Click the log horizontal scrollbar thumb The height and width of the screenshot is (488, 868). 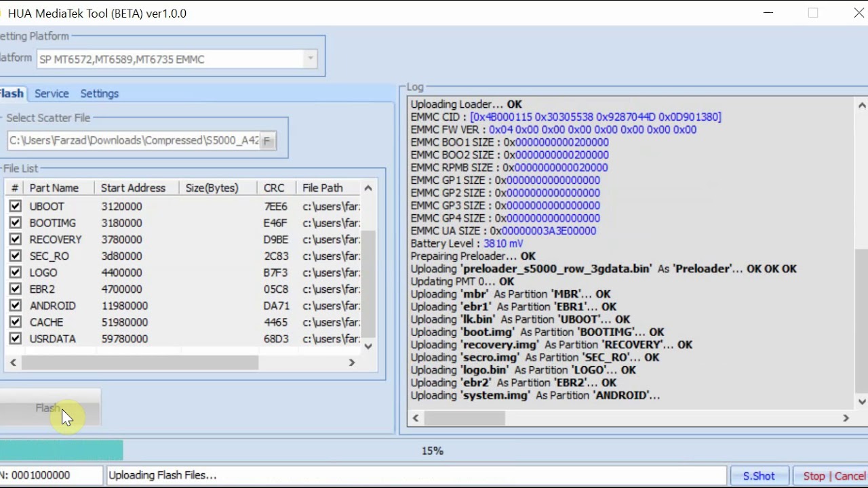point(465,418)
